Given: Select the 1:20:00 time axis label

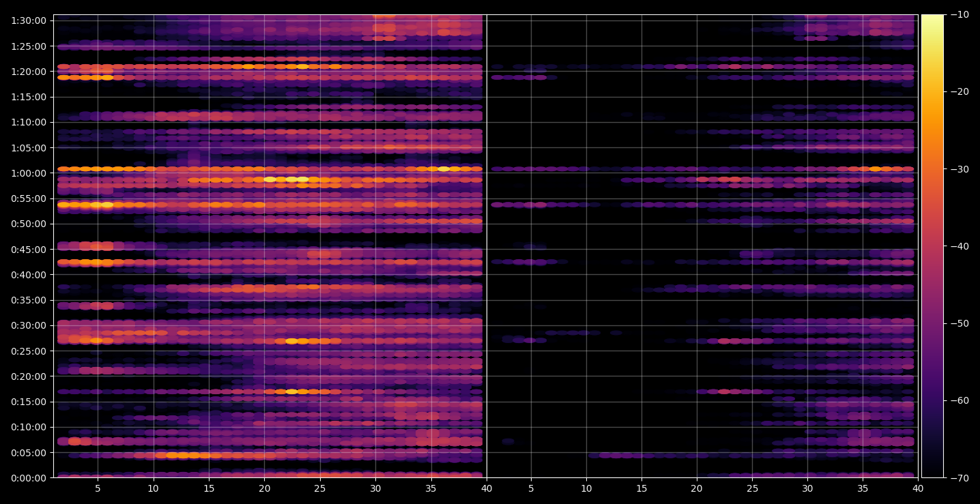Looking at the screenshot, I should [29, 72].
